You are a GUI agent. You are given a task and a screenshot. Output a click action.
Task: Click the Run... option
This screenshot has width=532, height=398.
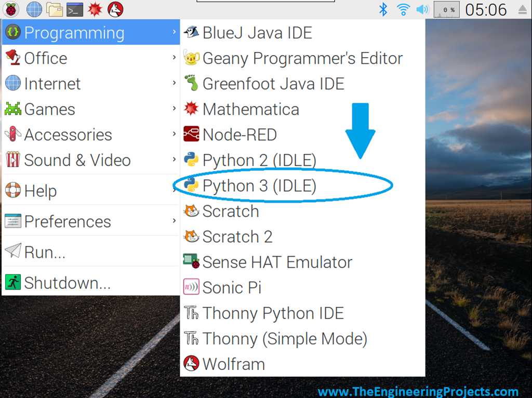45,252
